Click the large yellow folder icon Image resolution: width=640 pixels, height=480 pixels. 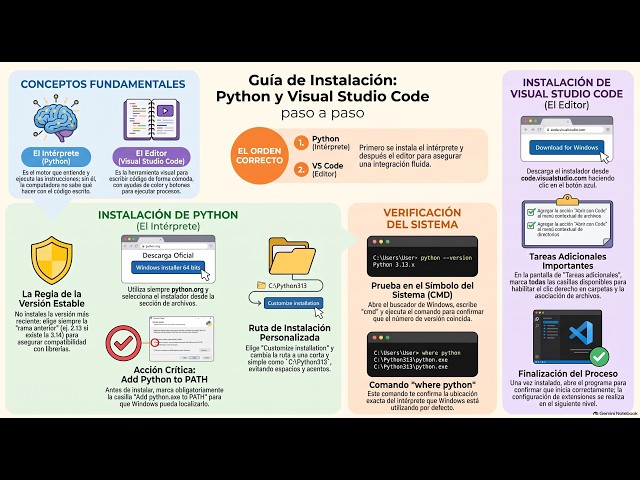(292, 256)
